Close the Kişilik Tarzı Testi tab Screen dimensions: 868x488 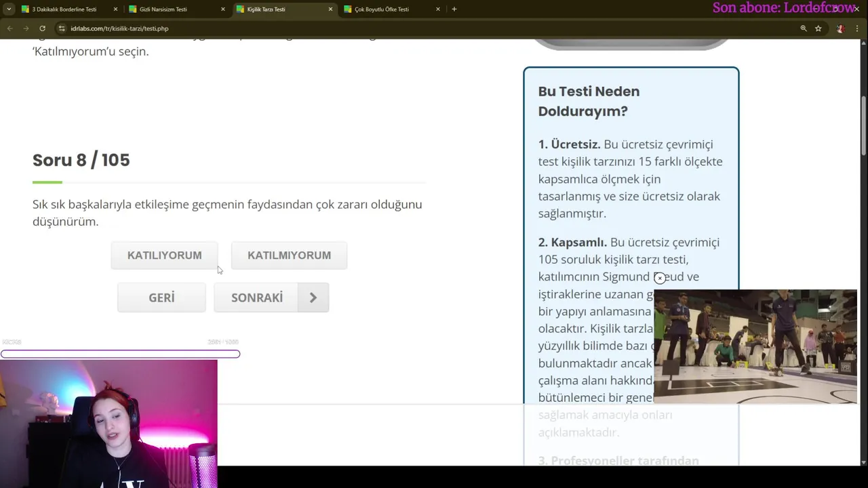(x=330, y=9)
